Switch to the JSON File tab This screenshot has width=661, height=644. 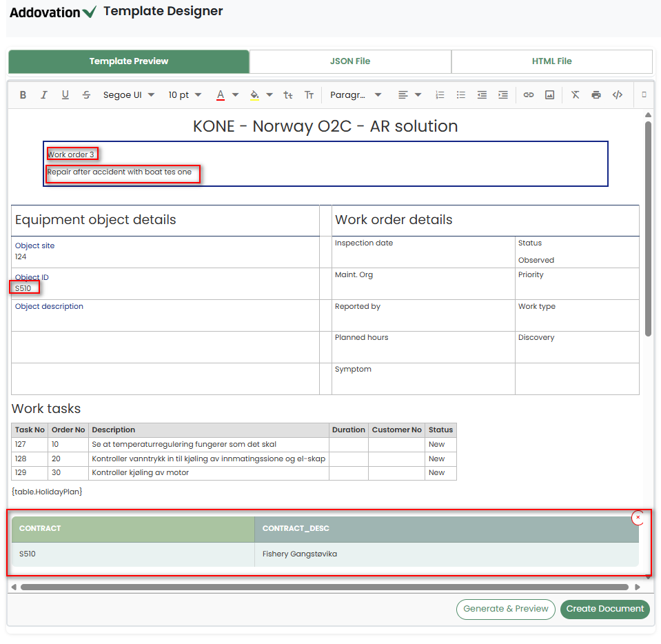pos(350,61)
